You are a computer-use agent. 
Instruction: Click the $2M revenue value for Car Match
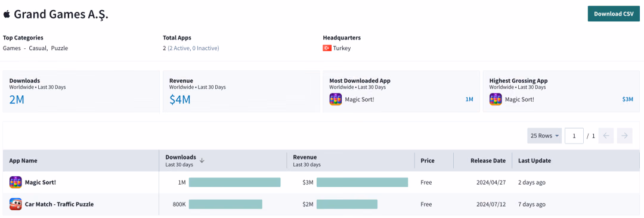click(x=308, y=204)
